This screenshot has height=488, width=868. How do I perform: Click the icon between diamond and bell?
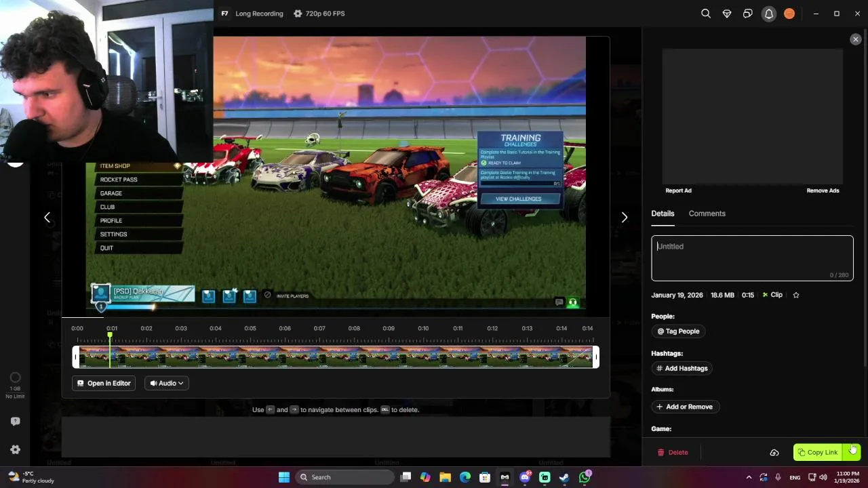click(x=748, y=14)
